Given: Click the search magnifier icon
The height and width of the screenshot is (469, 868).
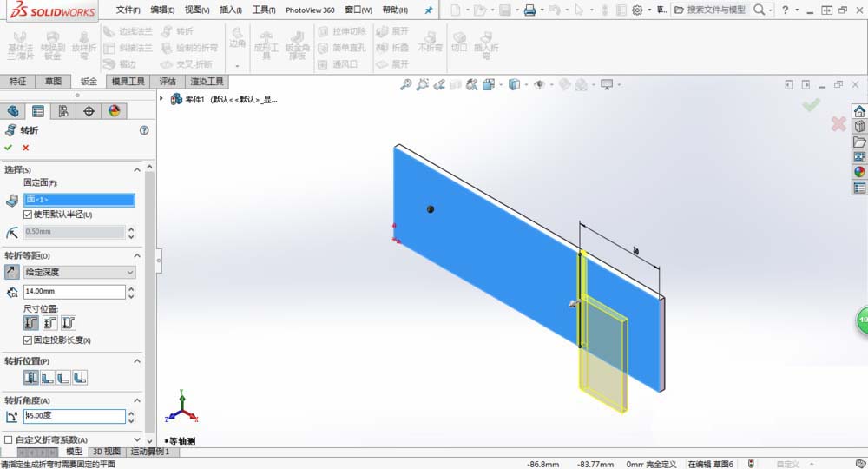Looking at the screenshot, I should (x=759, y=10).
